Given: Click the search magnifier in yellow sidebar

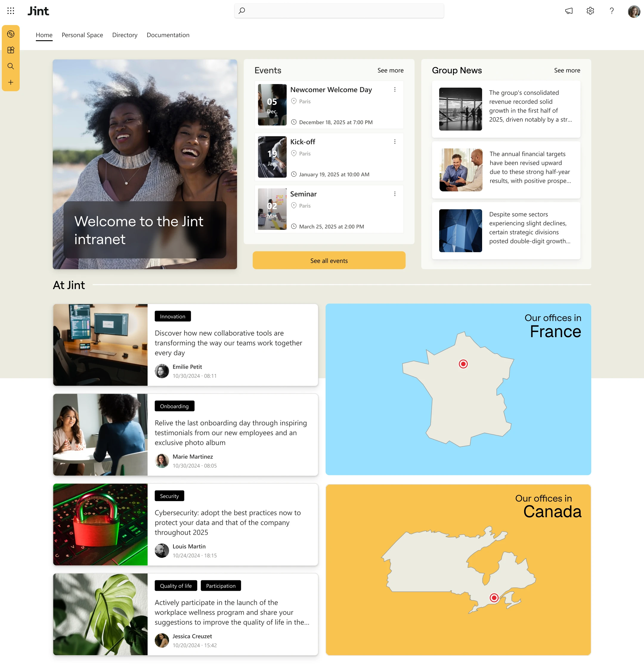Looking at the screenshot, I should pyautogui.click(x=10, y=66).
